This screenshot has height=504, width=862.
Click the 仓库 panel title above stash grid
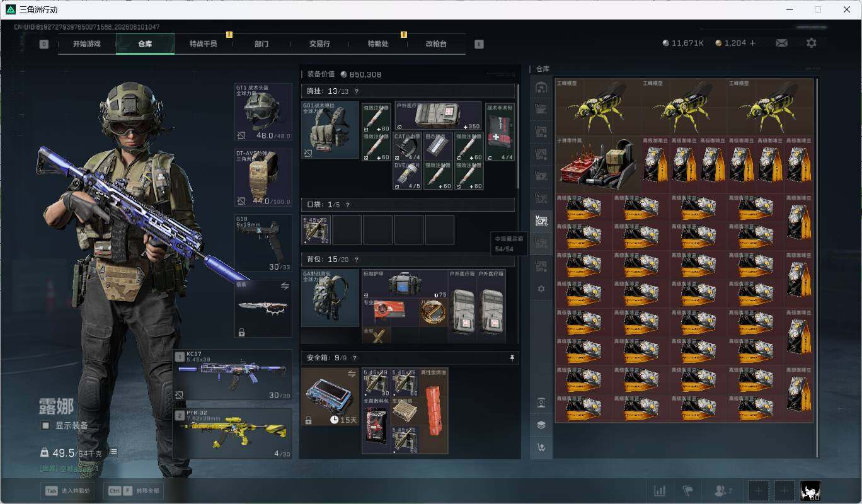pos(543,69)
